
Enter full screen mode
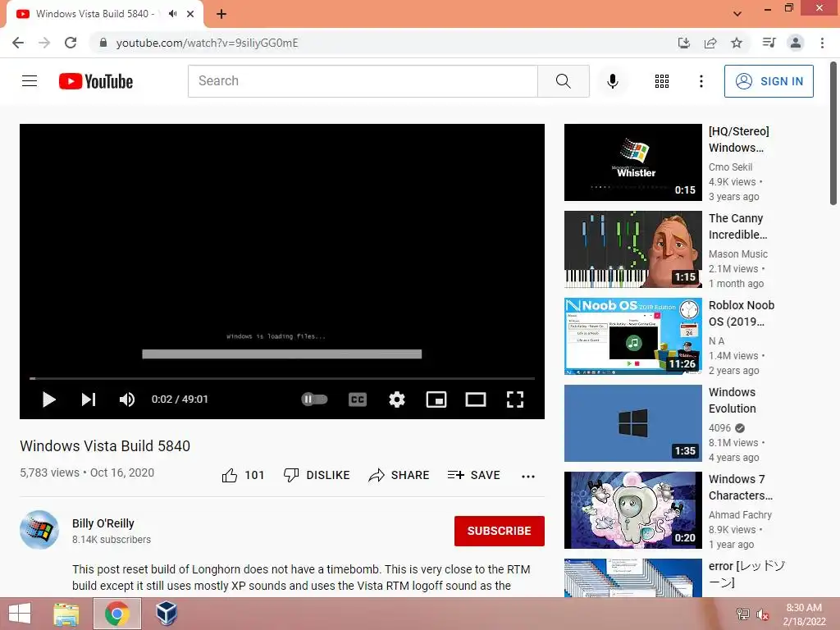515,399
